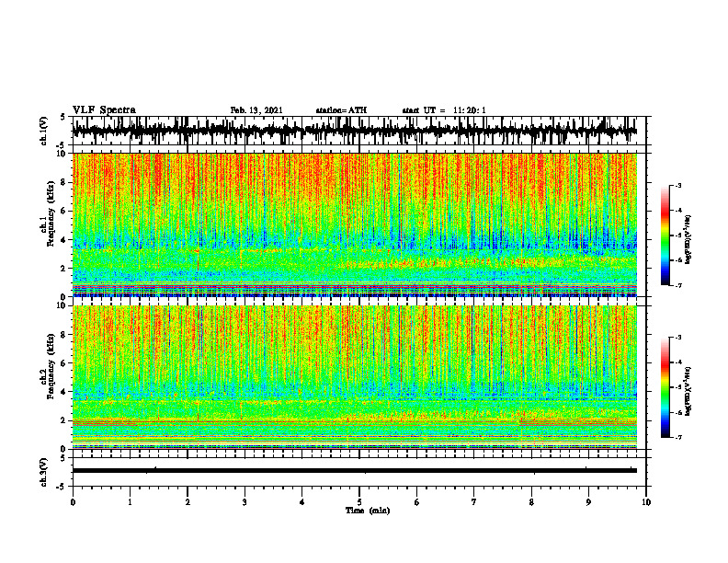Click inside the ch.2 spectrogram panel
The width and height of the screenshot is (728, 563).
coord(355,377)
